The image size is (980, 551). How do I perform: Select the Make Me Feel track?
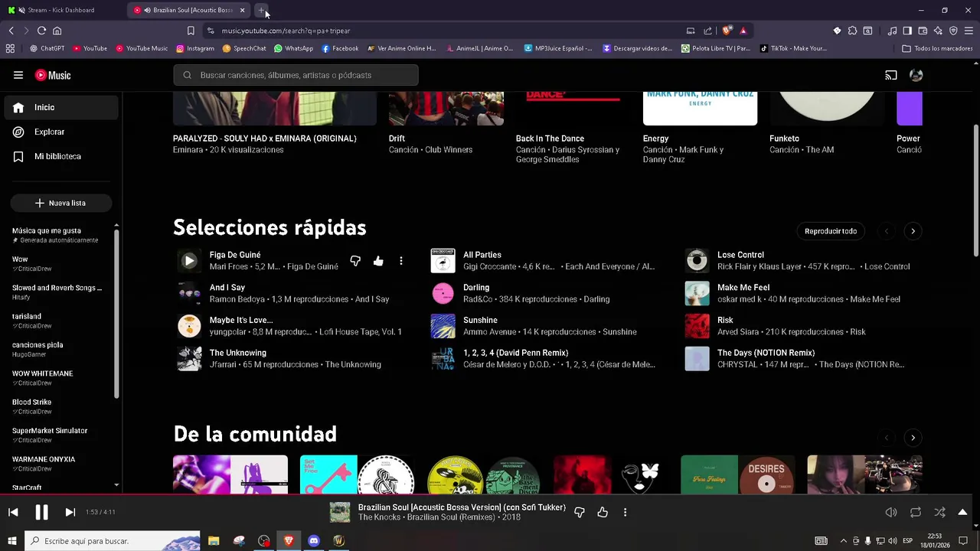[743, 288]
